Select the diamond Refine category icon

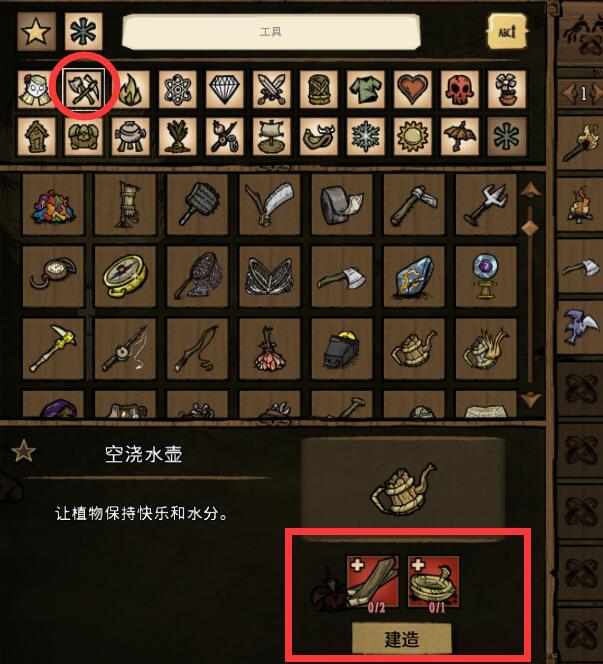[225, 89]
